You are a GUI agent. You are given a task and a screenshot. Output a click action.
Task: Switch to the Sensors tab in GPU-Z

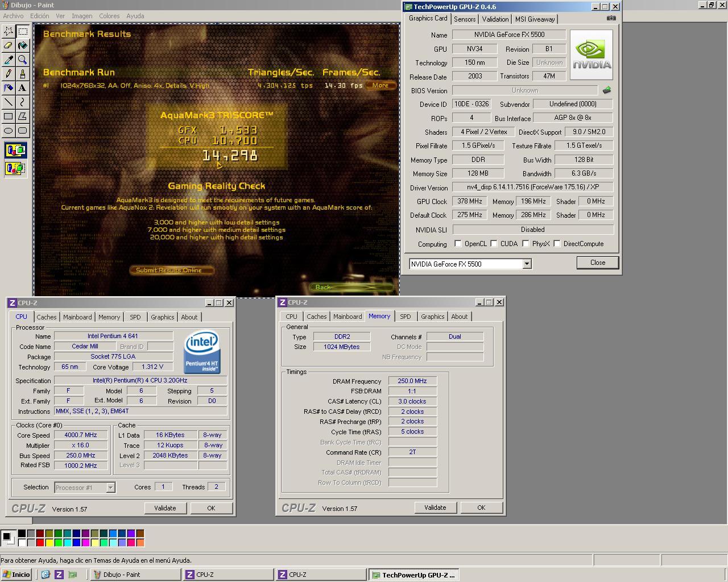tap(465, 19)
